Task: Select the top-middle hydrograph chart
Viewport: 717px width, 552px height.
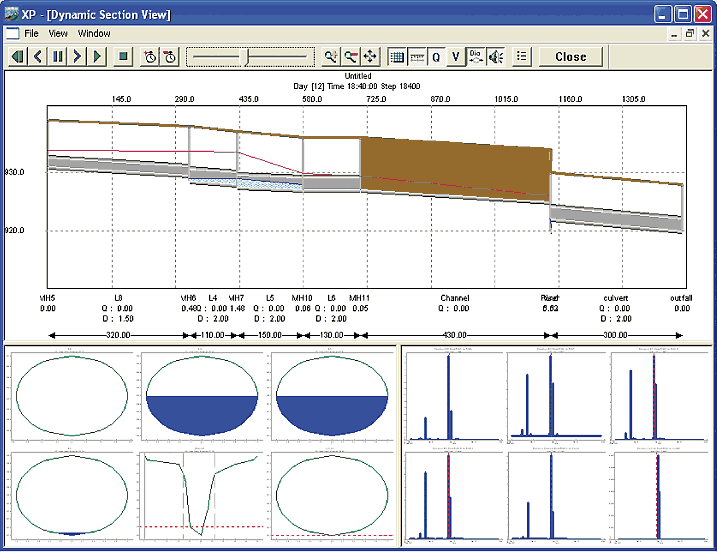Action: pos(556,396)
